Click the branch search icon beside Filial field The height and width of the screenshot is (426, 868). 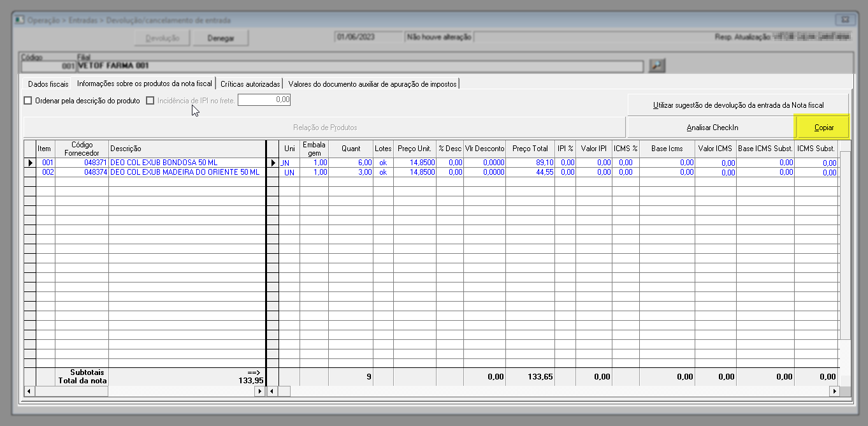pos(657,65)
